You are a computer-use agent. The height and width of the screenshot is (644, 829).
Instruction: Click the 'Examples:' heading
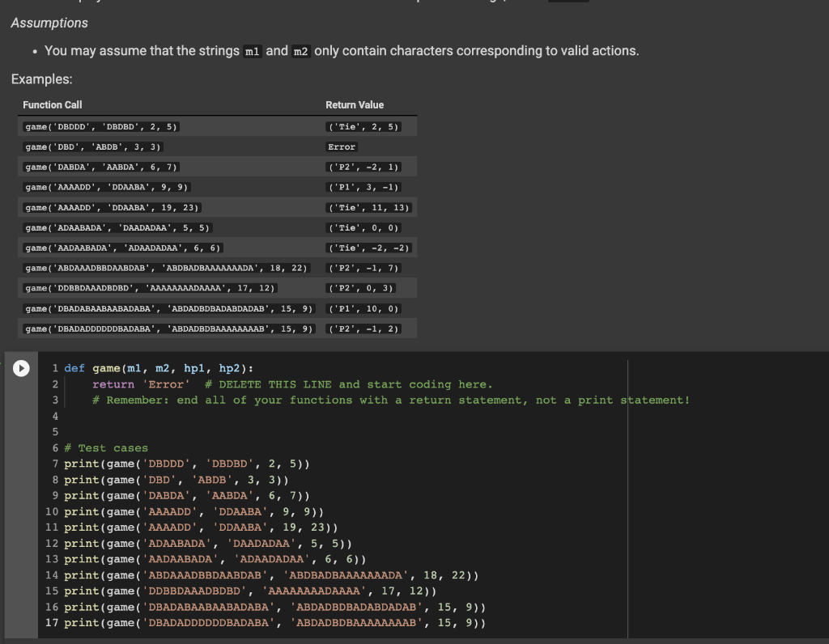pos(42,79)
